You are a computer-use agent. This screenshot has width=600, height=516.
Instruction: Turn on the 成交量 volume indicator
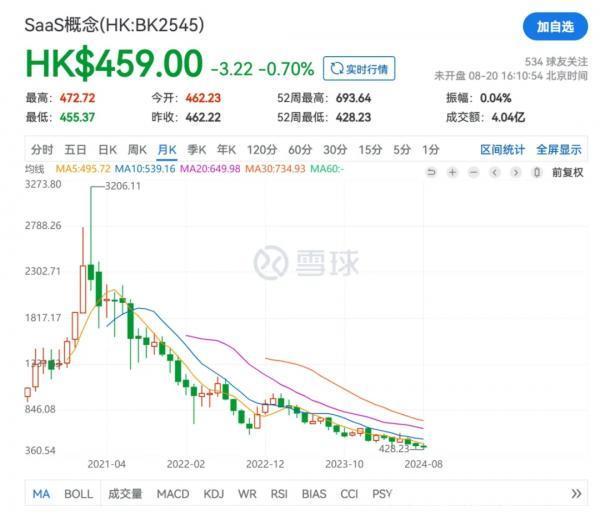point(125,494)
